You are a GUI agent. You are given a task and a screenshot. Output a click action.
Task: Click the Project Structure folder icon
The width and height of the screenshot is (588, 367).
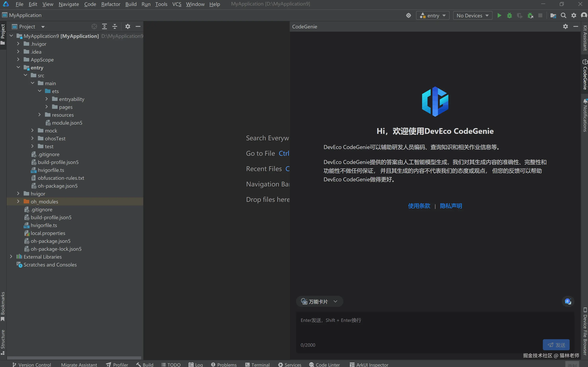(x=553, y=16)
